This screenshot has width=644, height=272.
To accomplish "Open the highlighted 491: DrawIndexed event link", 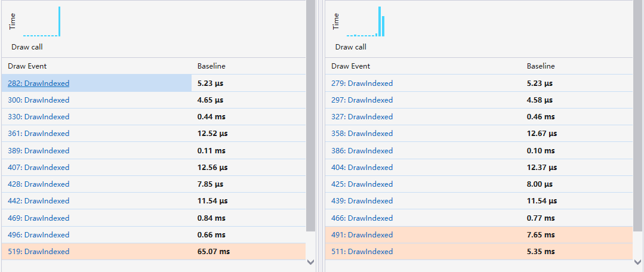I will point(362,234).
